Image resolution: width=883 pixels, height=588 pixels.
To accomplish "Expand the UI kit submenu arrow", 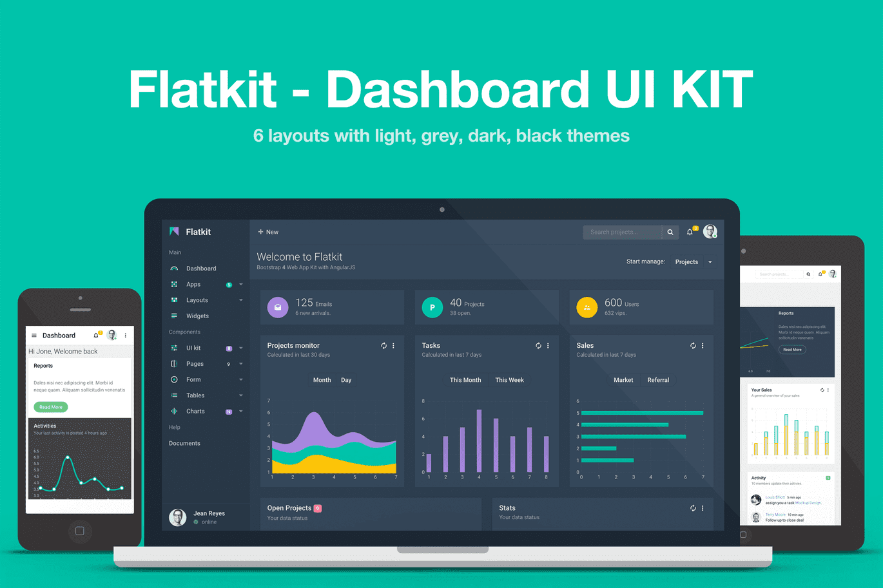I will click(x=241, y=348).
